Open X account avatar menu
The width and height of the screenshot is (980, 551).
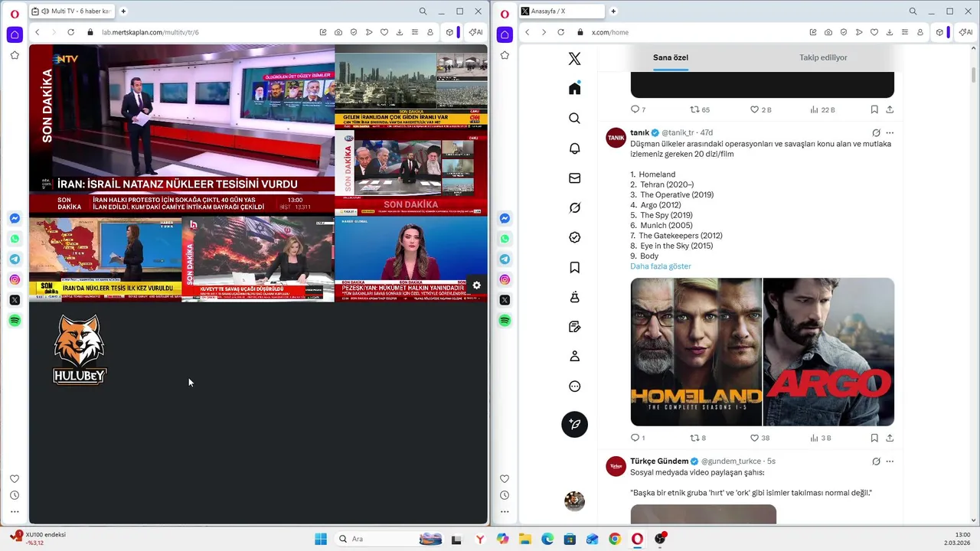tap(575, 501)
